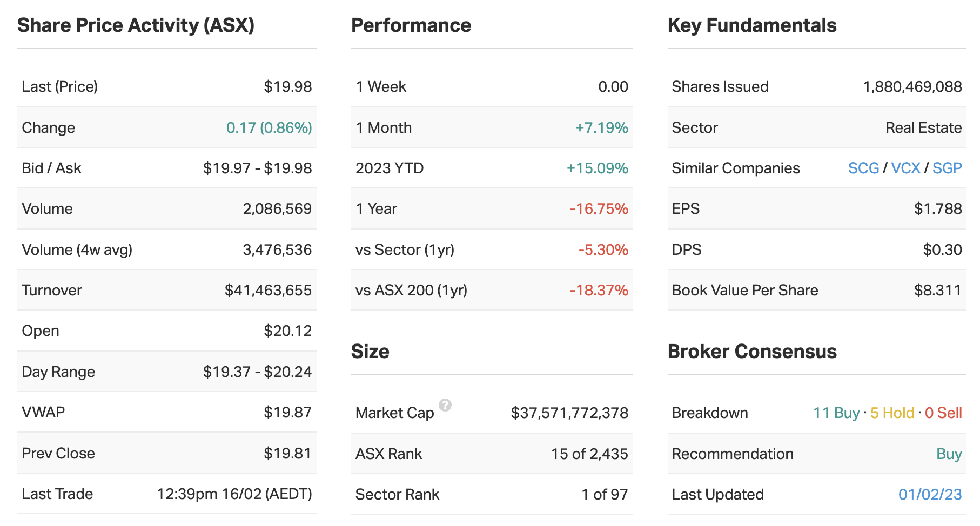Click the Last Updated date 01/02/23
Viewport: 980px width, 526px height.
point(930,494)
